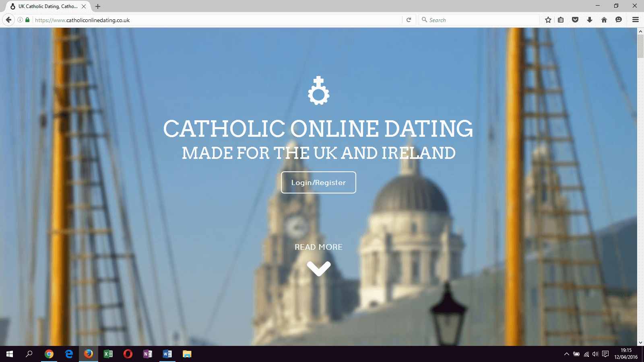Open the Firefox hamburger menu
Screen dimensions: 644x362
[x=636, y=20]
